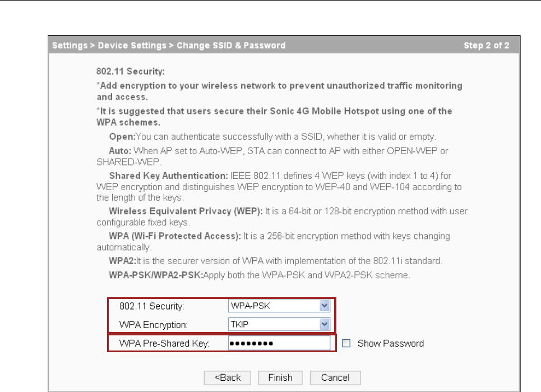Enable the Show Password checkbox

point(346,343)
